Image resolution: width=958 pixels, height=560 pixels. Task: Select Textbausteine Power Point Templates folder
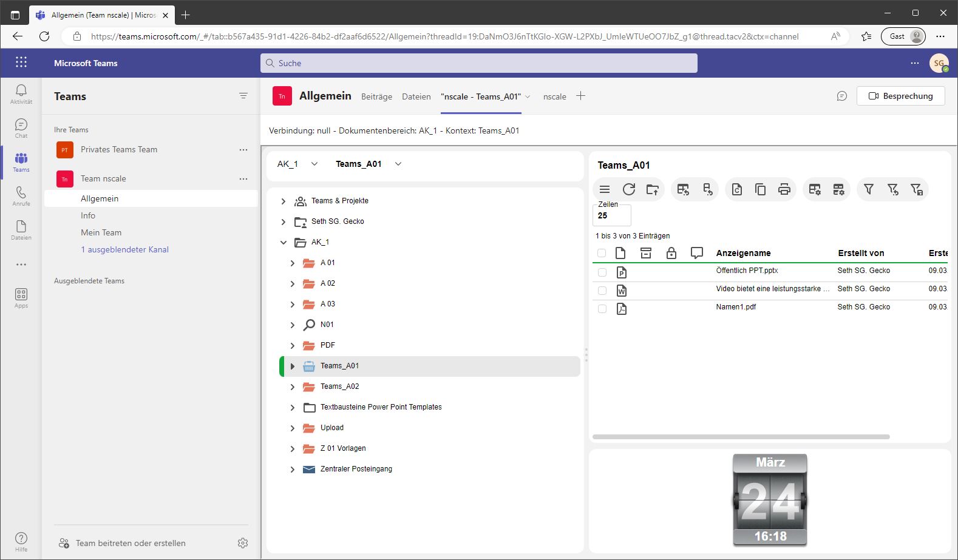(381, 407)
